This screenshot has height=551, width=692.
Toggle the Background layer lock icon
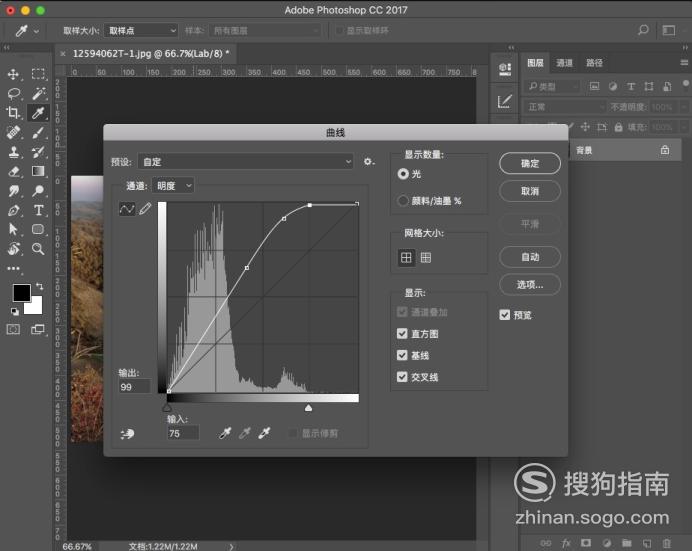point(665,150)
